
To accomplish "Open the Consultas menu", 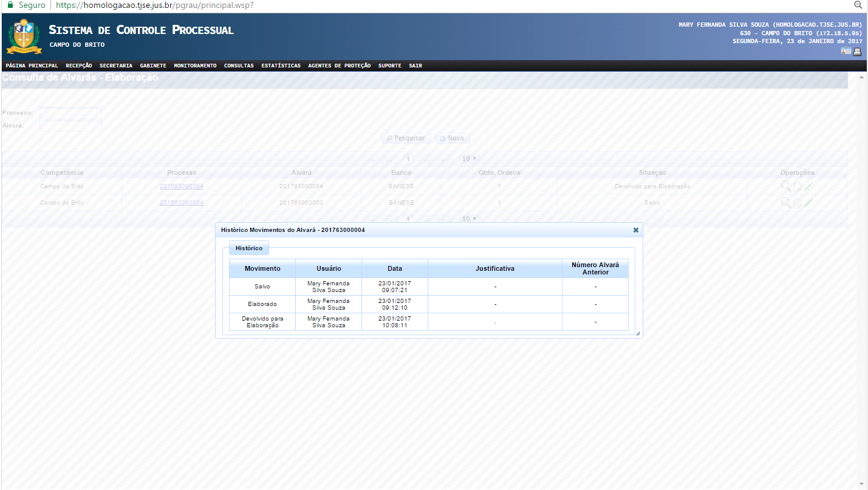I will pos(239,66).
